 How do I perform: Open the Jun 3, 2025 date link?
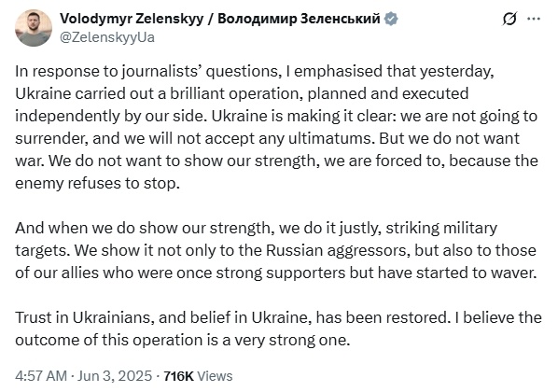click(115, 376)
